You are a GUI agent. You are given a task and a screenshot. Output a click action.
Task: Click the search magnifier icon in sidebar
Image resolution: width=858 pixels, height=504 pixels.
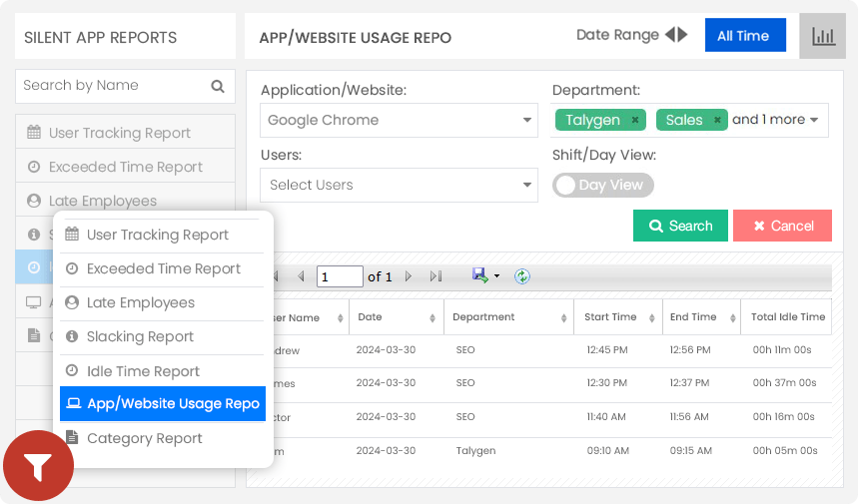pyautogui.click(x=218, y=86)
